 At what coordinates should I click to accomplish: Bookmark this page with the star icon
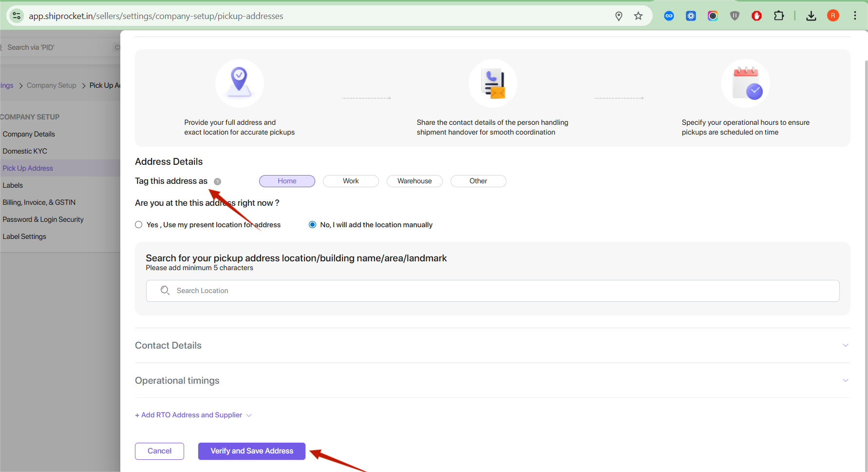[638, 16]
